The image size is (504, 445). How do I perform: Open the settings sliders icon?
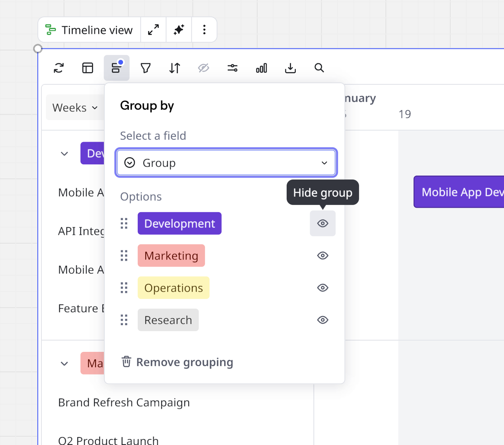point(232,68)
